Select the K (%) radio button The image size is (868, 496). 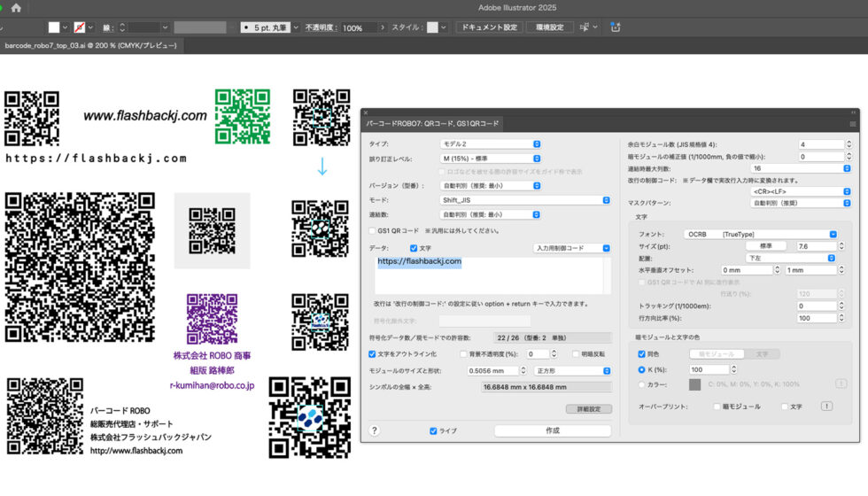641,369
